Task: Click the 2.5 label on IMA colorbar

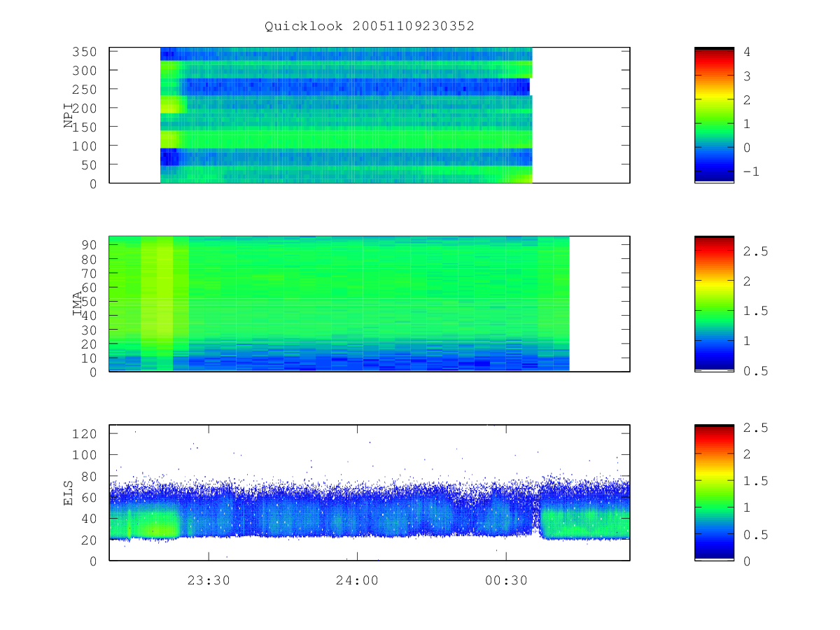Action: tap(755, 251)
